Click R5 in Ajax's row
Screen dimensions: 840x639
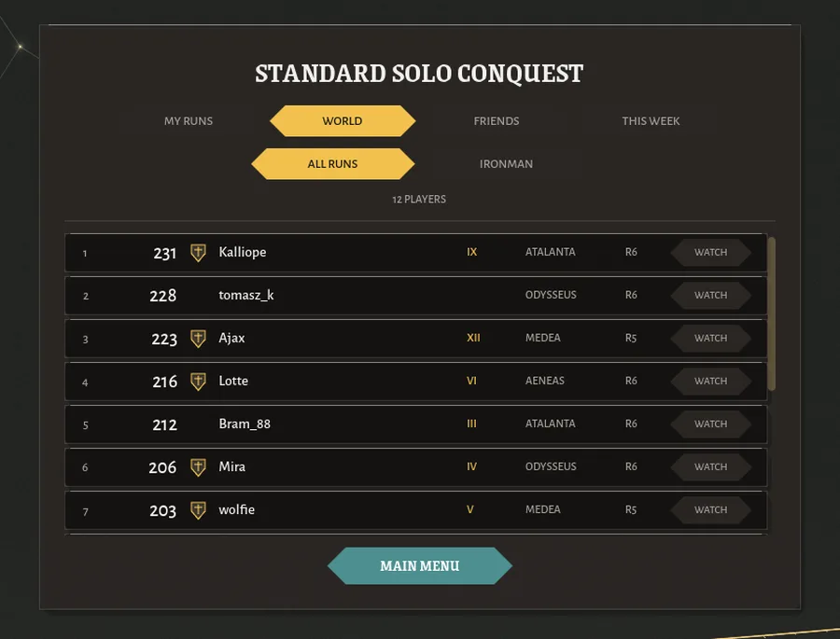pos(631,338)
